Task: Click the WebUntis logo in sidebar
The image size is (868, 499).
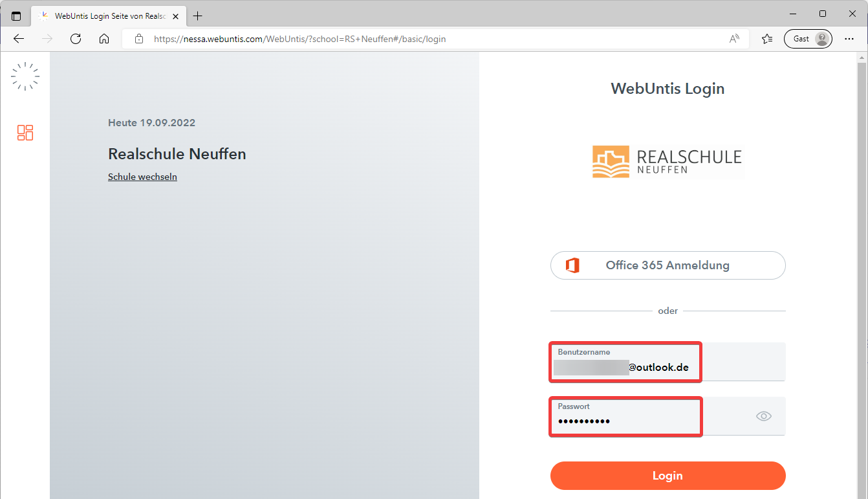Action: pyautogui.click(x=25, y=76)
